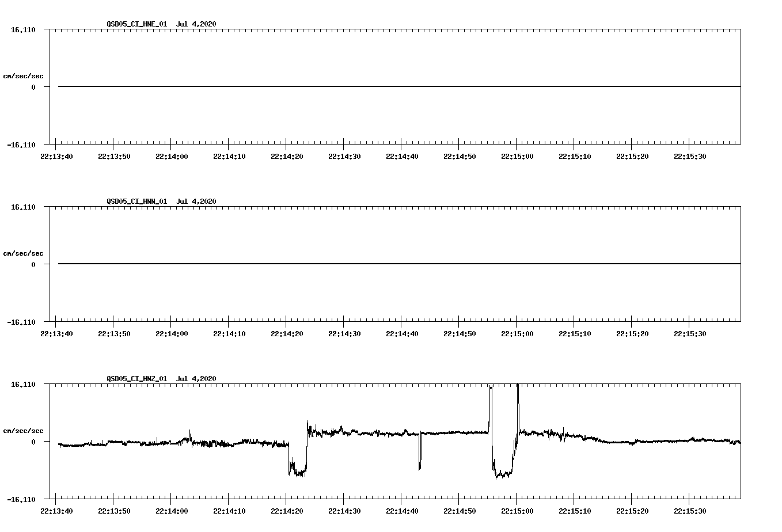The width and height of the screenshot is (782, 532).
Task: Click the 0 axis value on HNZ plot
Action: coord(33,442)
